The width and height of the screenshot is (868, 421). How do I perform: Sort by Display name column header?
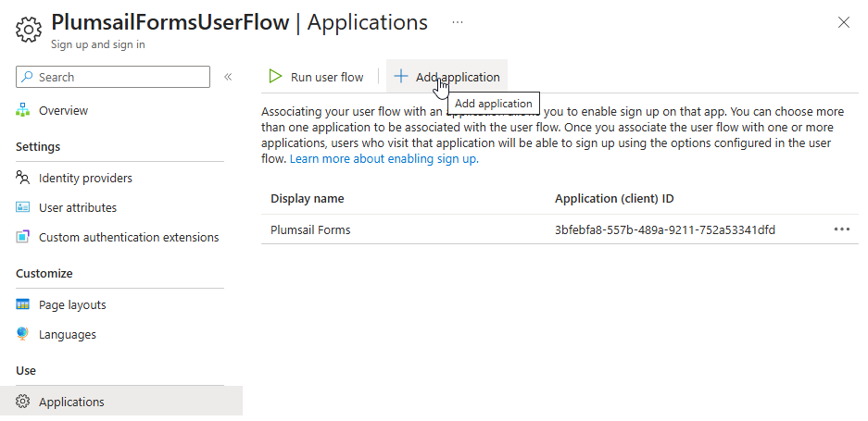click(x=308, y=199)
